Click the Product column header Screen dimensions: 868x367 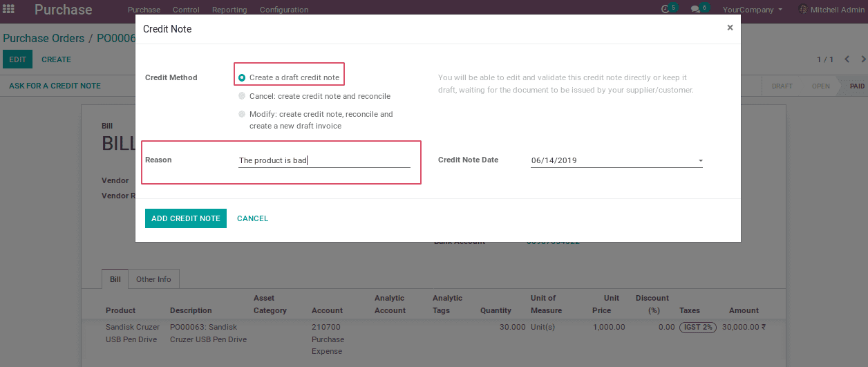(120, 310)
